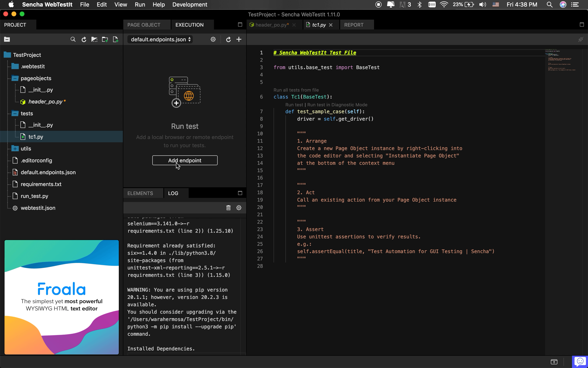The width and height of the screenshot is (588, 368).
Task: Open log settings gear icon
Action: coord(239,208)
